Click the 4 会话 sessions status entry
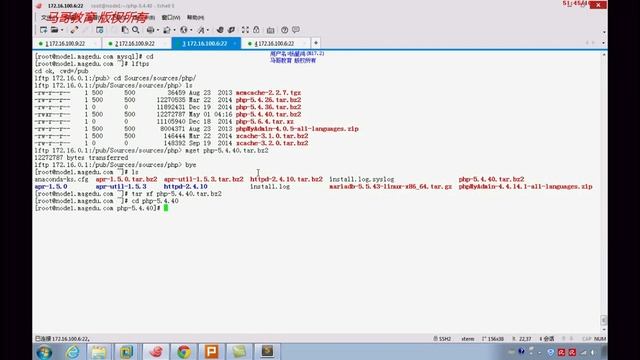 point(547,339)
